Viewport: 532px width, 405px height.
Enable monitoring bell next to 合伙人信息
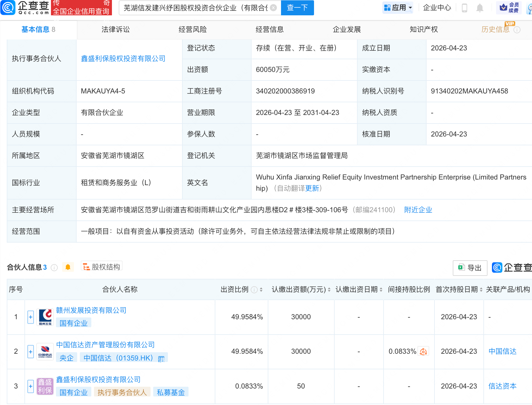(68, 267)
